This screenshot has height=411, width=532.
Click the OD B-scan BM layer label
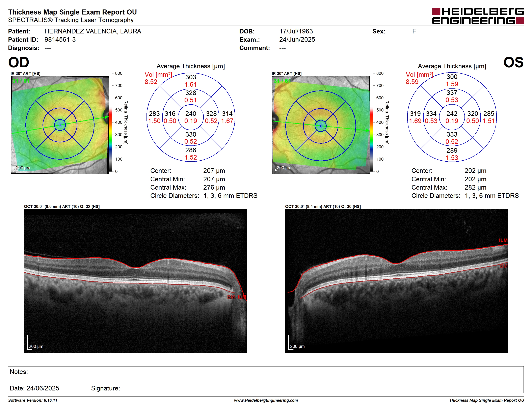tap(231, 297)
